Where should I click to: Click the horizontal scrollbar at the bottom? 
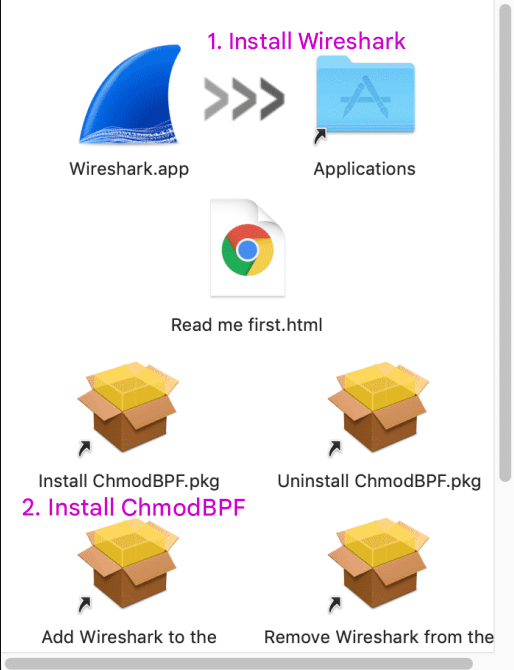click(x=239, y=664)
